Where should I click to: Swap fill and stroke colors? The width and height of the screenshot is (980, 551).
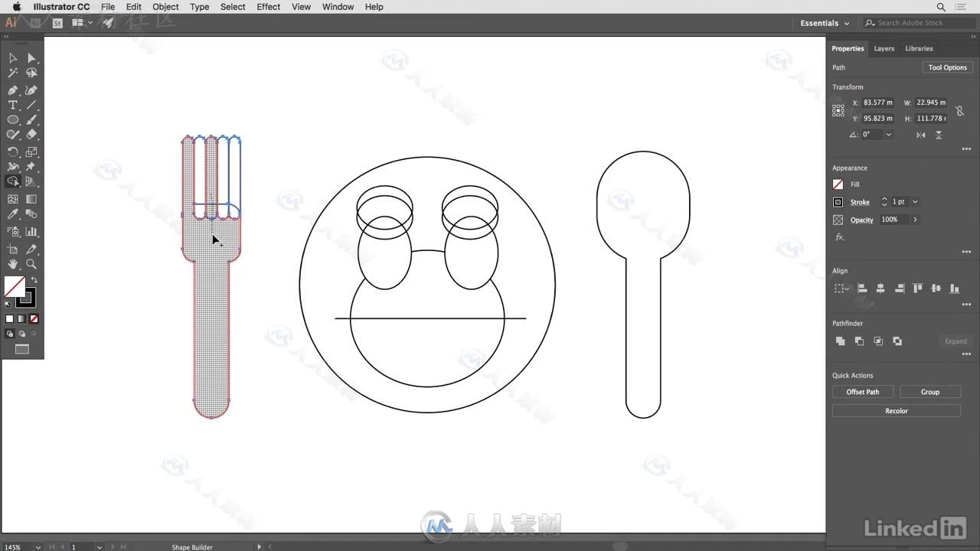pyautogui.click(x=34, y=279)
